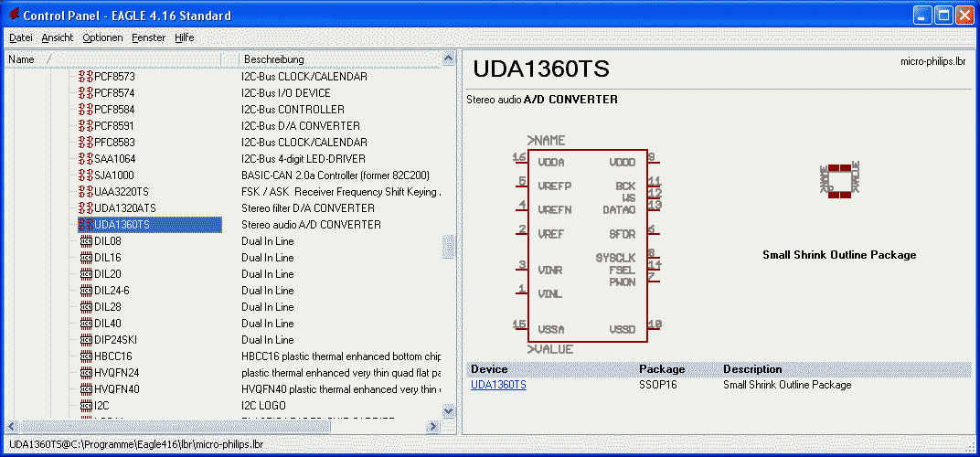Click the package icon beside DIP24SKI
The image size is (980, 457).
[87, 340]
